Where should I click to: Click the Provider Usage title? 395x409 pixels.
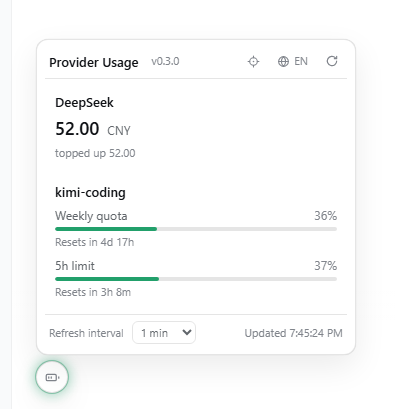(x=94, y=62)
